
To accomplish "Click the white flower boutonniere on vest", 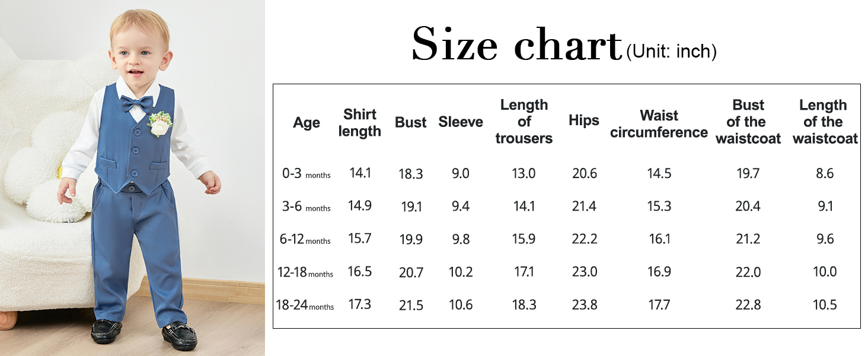I will pos(159,124).
